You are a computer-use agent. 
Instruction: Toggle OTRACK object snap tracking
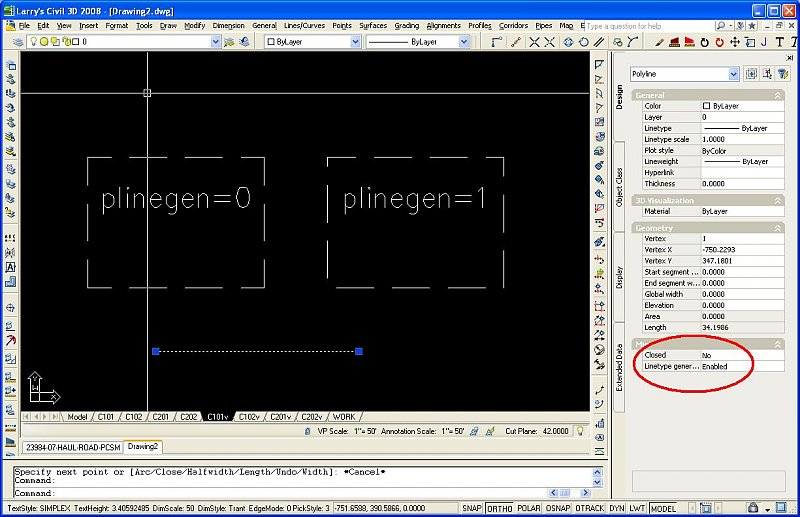pyautogui.click(x=589, y=508)
